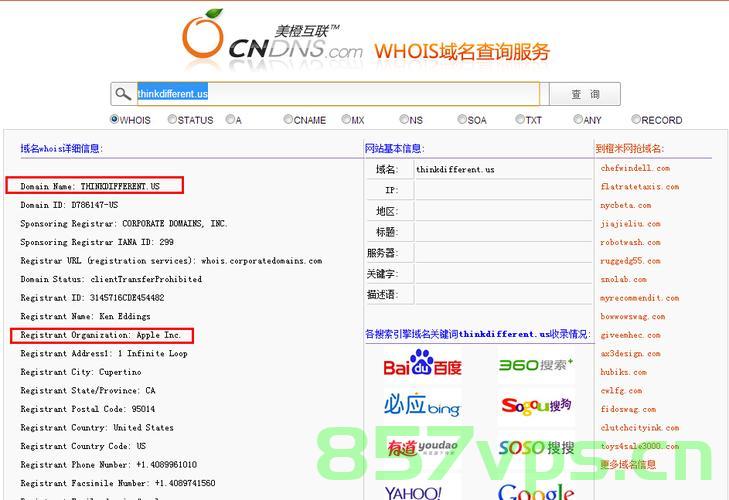Select the TXT radio button

pyautogui.click(x=520, y=120)
